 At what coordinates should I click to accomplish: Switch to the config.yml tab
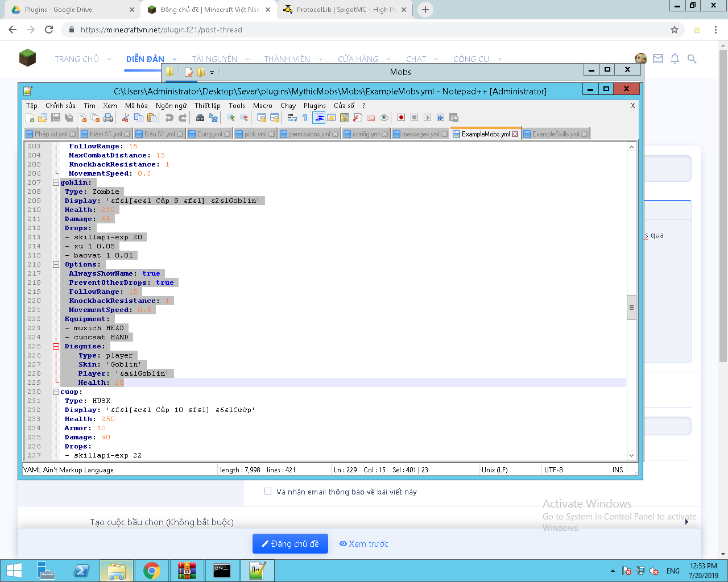click(365, 134)
